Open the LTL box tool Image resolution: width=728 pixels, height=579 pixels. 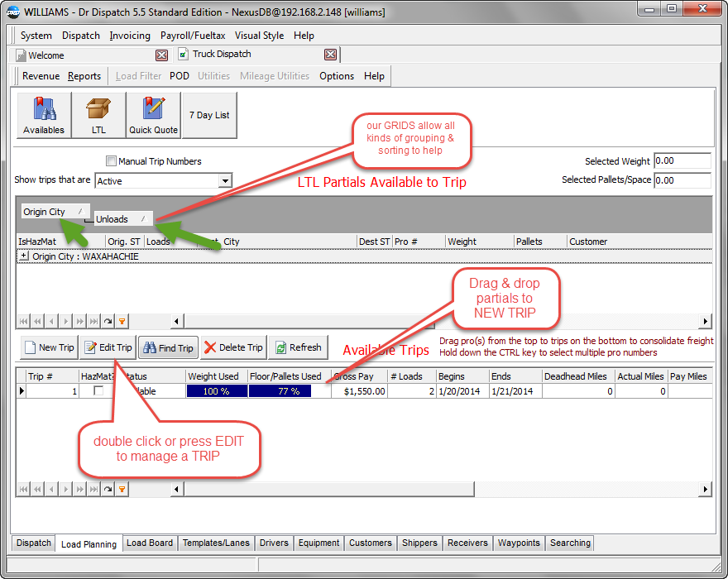[98, 115]
